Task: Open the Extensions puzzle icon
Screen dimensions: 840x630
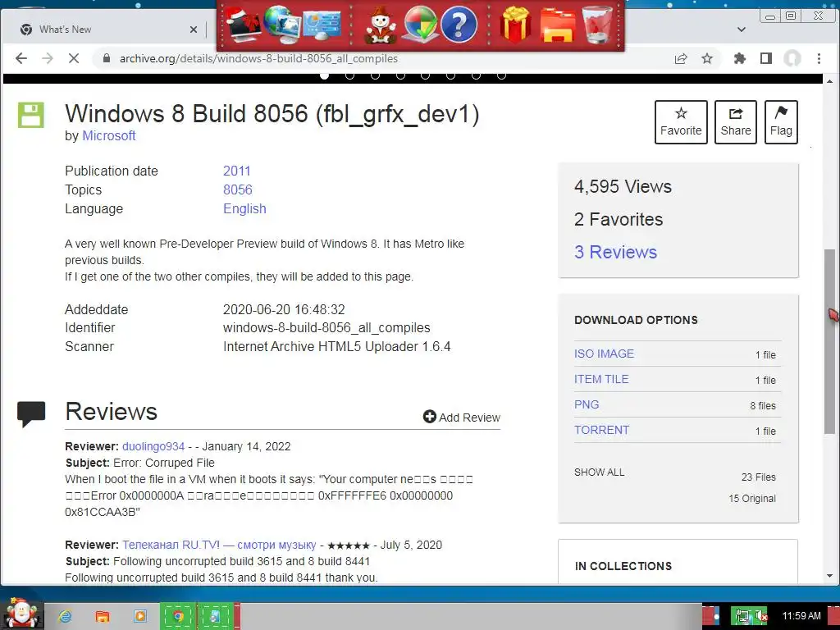Action: tap(739, 58)
